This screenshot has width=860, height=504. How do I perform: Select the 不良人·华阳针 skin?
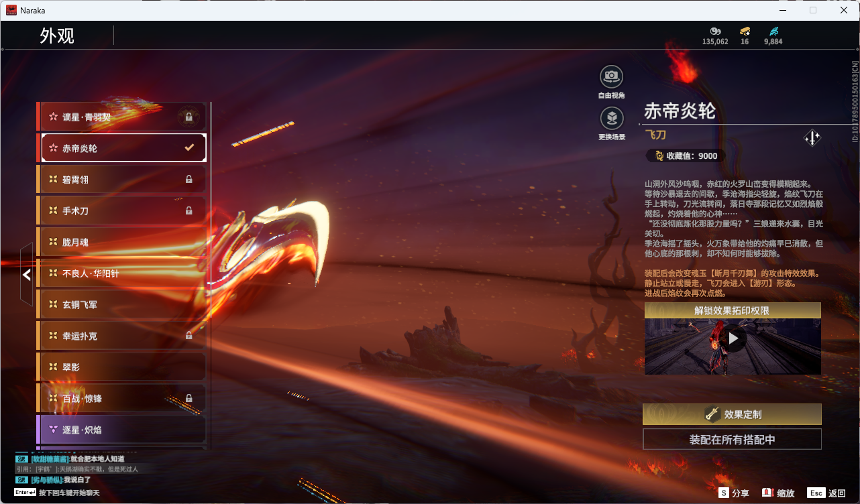pos(121,273)
